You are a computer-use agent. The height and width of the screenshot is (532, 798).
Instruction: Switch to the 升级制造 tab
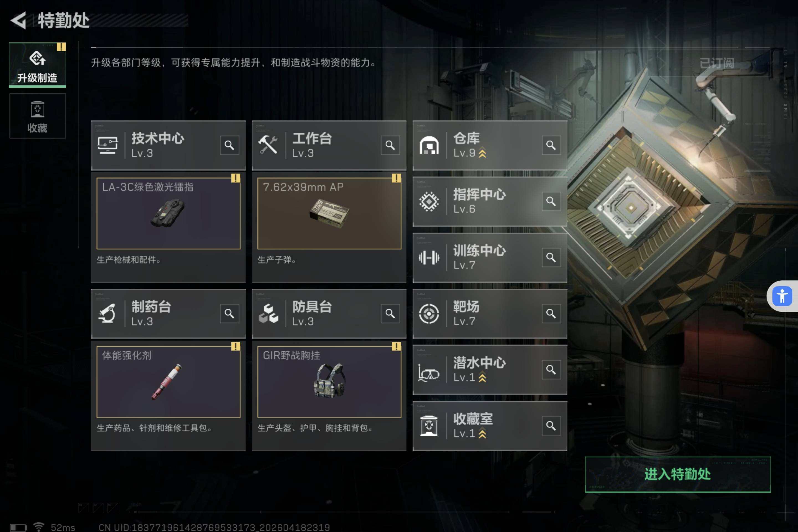37,65
